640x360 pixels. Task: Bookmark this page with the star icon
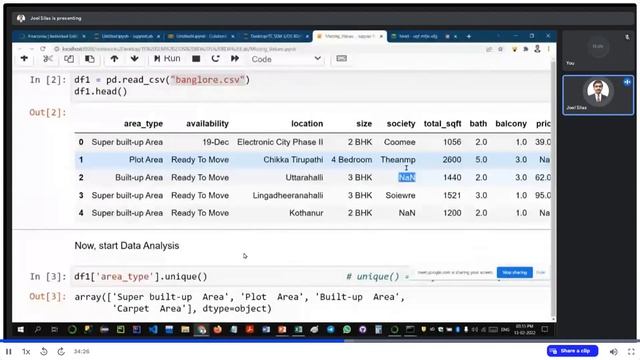point(500,49)
